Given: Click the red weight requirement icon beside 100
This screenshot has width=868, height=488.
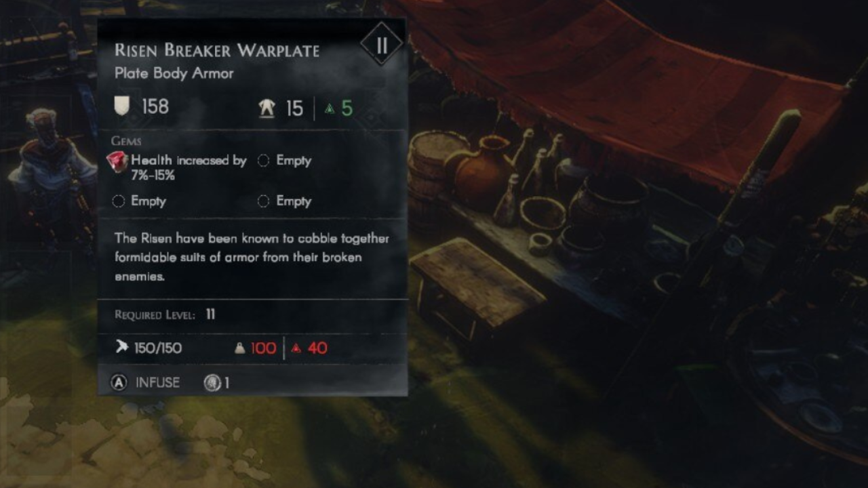Looking at the screenshot, I should pyautogui.click(x=239, y=348).
